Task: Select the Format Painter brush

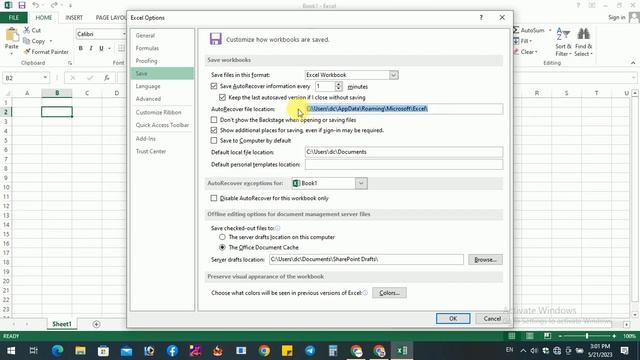Action: [x=27, y=51]
